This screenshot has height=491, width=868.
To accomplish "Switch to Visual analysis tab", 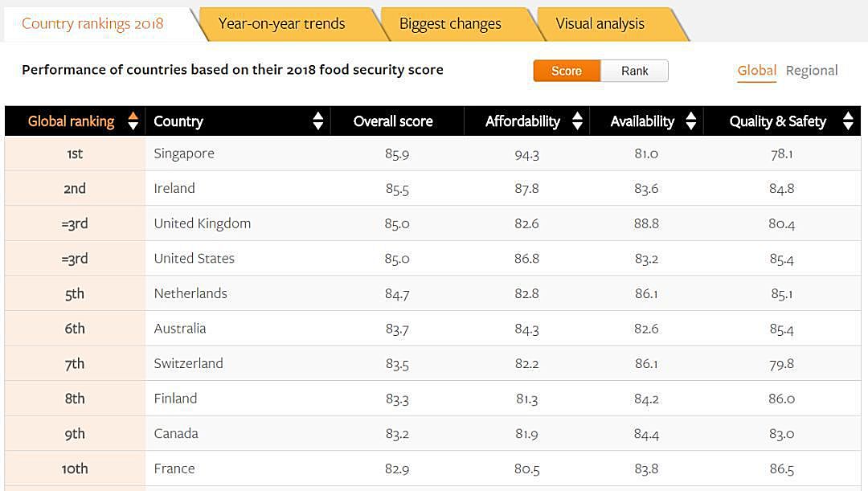I will coord(600,24).
